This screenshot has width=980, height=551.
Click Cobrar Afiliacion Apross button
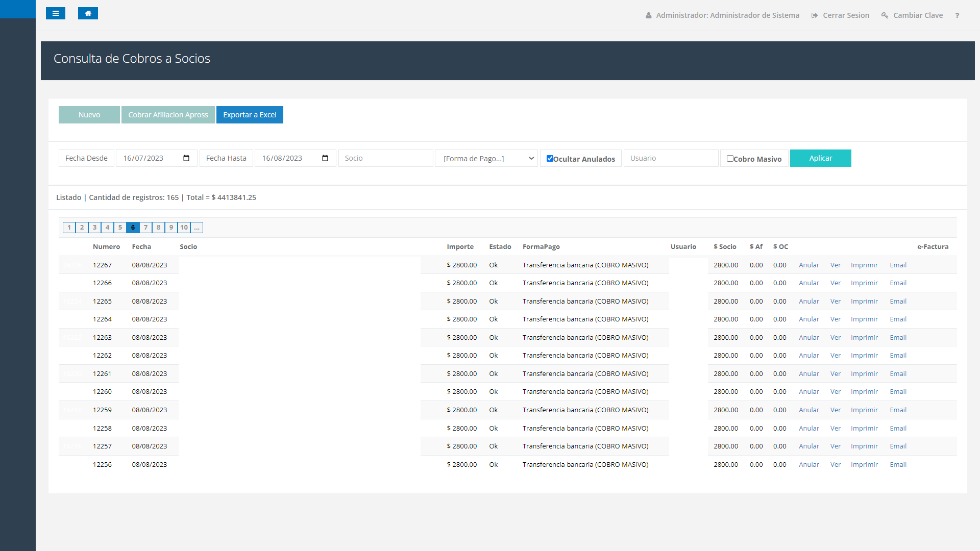pyautogui.click(x=168, y=115)
